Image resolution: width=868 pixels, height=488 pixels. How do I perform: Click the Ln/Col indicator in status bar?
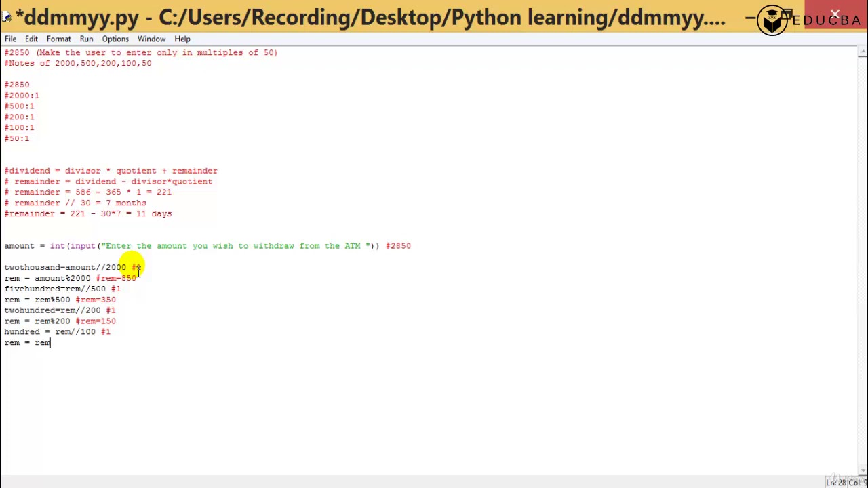[x=846, y=483]
